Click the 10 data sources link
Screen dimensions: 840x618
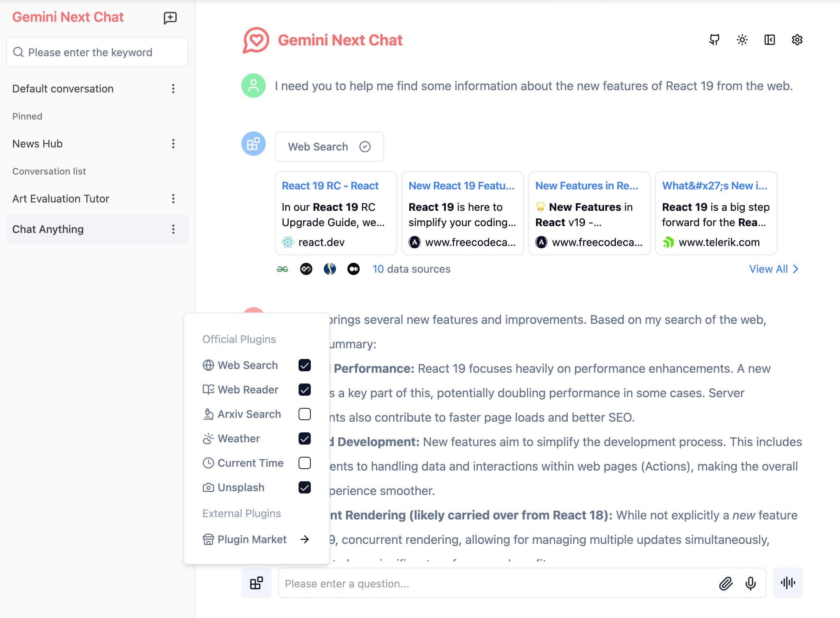coord(411,269)
